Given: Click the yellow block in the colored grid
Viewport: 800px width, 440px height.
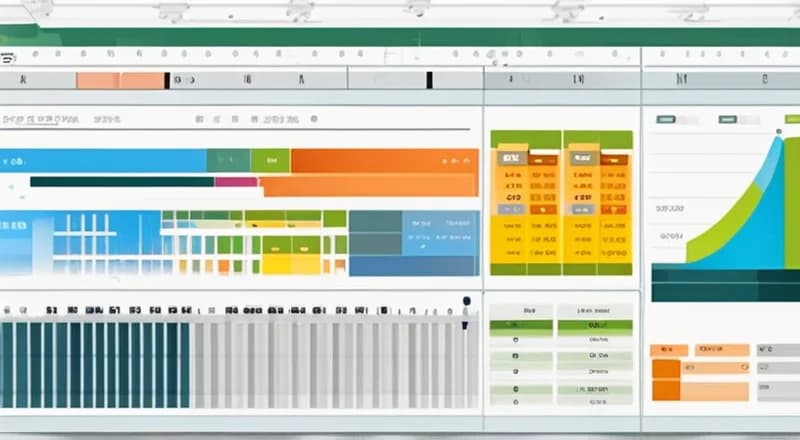Looking at the screenshot, I should (x=275, y=264).
